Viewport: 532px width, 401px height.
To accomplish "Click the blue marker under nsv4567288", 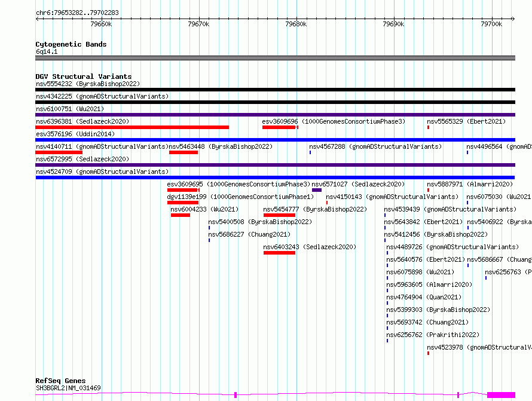I will point(310,152).
